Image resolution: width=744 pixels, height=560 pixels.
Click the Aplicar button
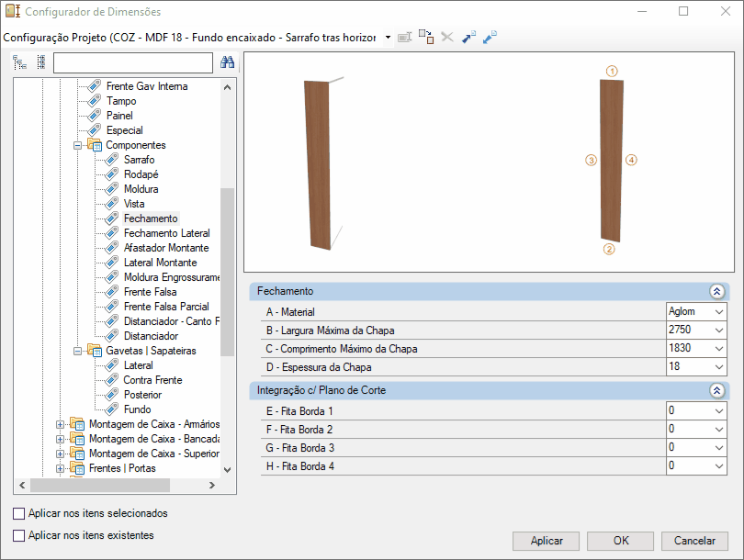(546, 541)
